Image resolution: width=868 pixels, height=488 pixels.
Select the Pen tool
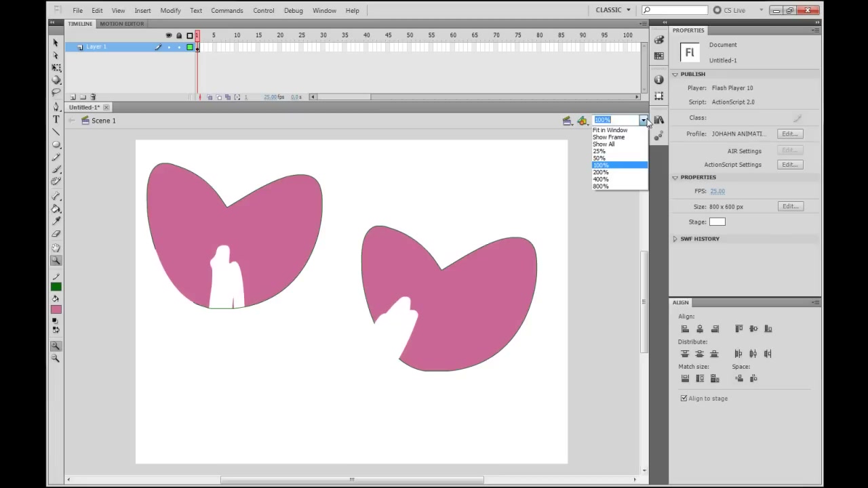coord(56,106)
